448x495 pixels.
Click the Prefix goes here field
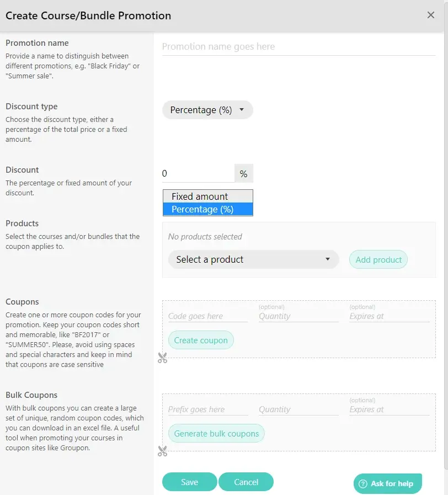point(208,409)
